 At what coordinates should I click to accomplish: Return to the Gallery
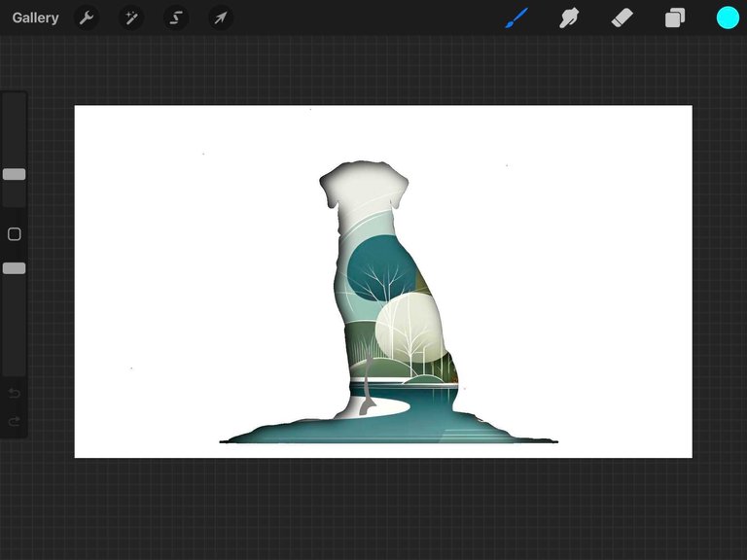pyautogui.click(x=35, y=17)
